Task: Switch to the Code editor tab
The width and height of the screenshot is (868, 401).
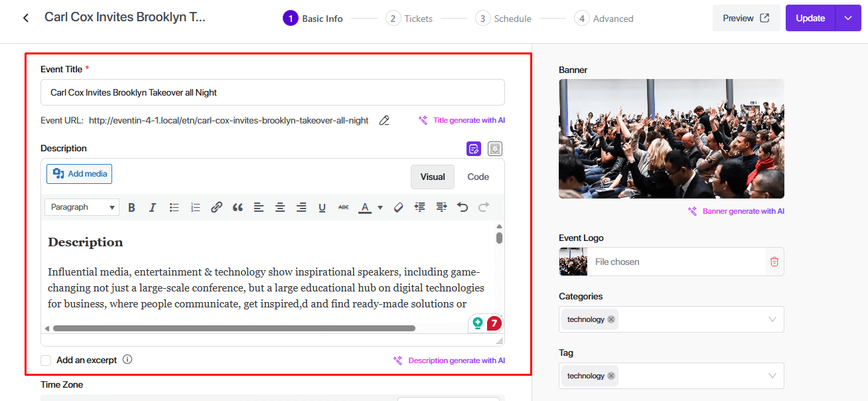Action: point(478,177)
